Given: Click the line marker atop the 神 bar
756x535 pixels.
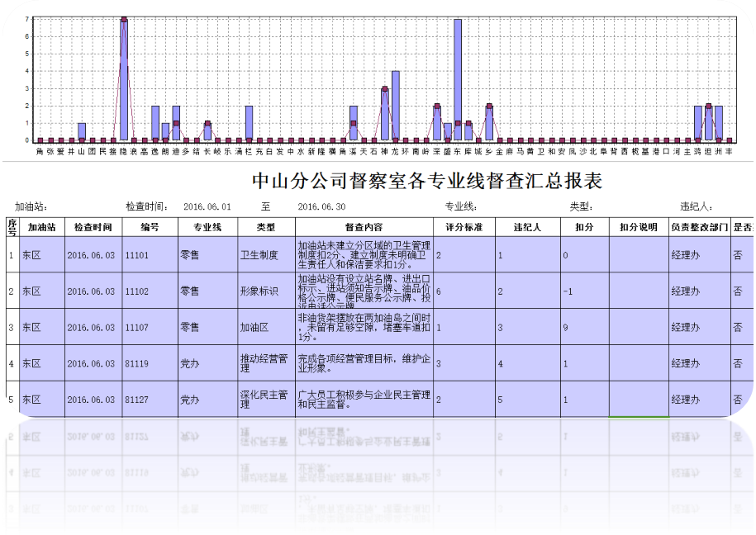Looking at the screenshot, I should pyautogui.click(x=385, y=89).
